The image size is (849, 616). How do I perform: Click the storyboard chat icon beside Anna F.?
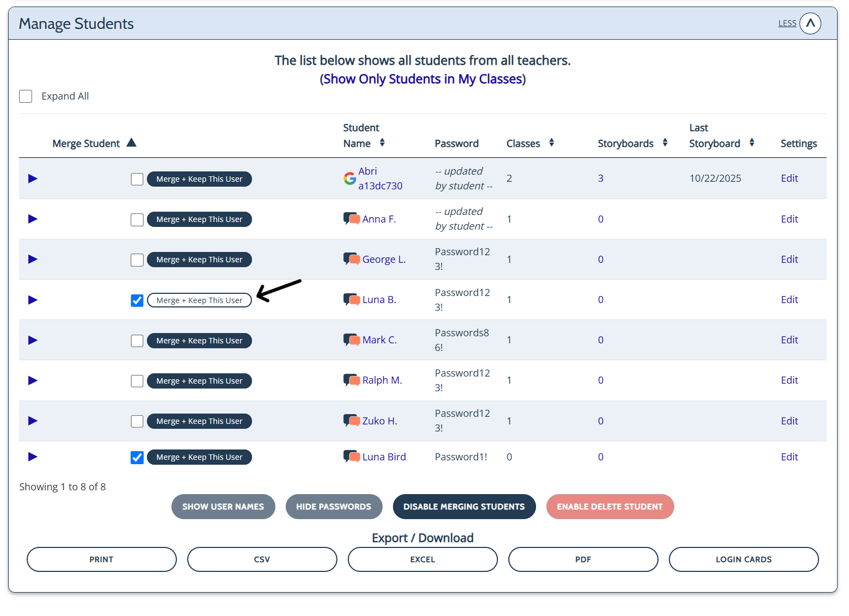[x=352, y=219]
